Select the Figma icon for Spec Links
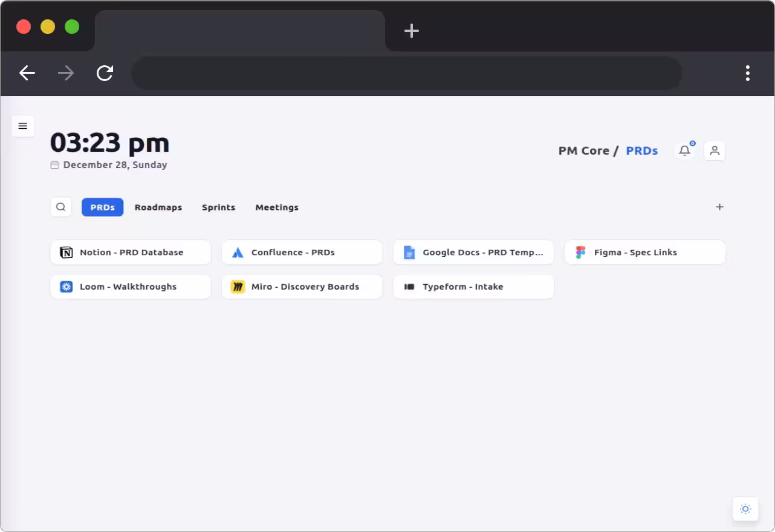The width and height of the screenshot is (775, 532). tap(580, 252)
